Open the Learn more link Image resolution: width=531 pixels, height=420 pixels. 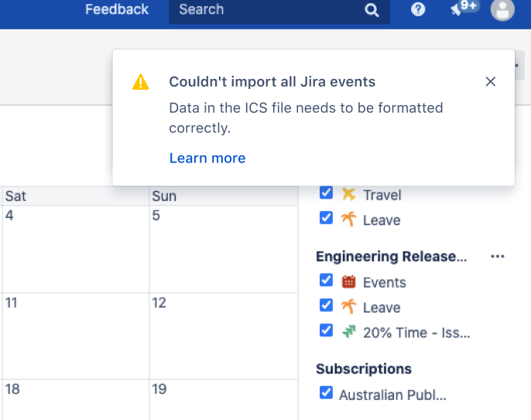point(207,158)
